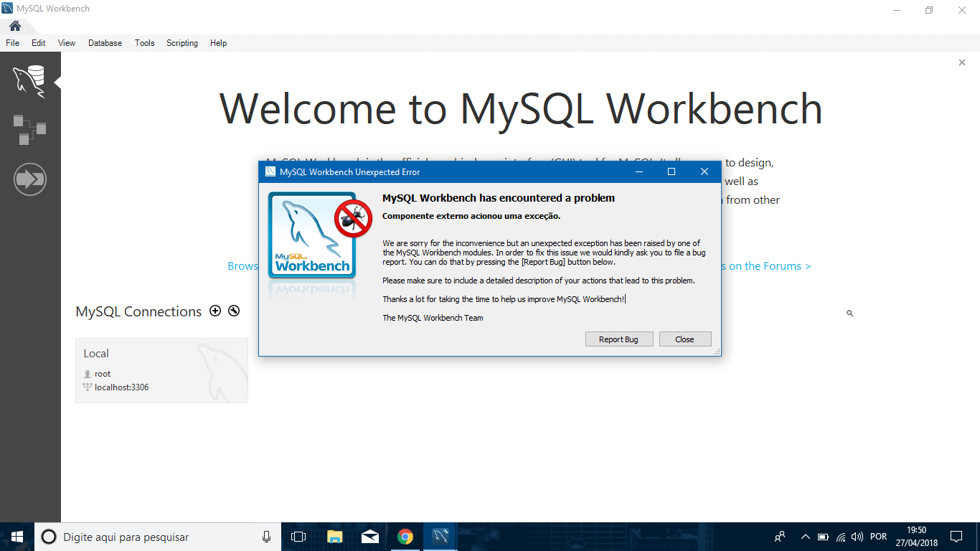Open Google Chrome from taskbar

405,537
